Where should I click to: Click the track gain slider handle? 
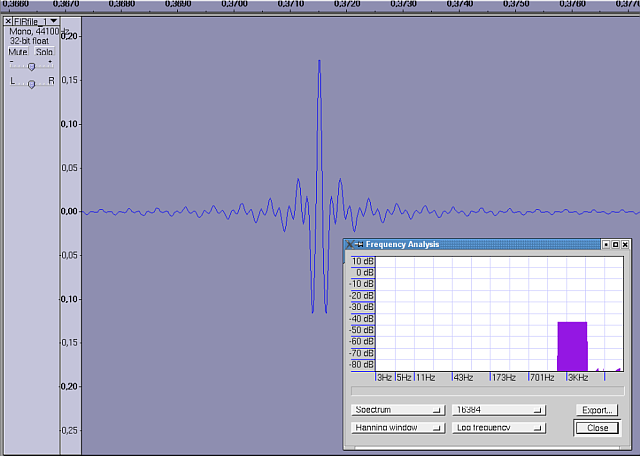pos(31,66)
